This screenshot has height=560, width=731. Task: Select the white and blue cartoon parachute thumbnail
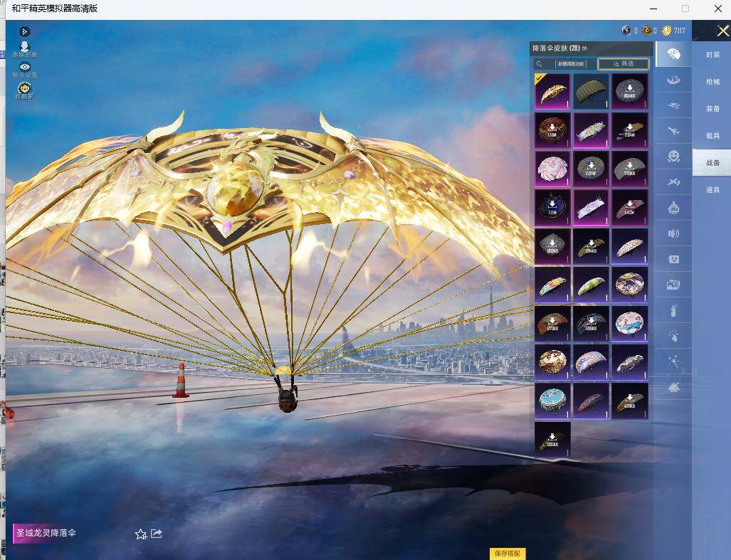point(630,323)
